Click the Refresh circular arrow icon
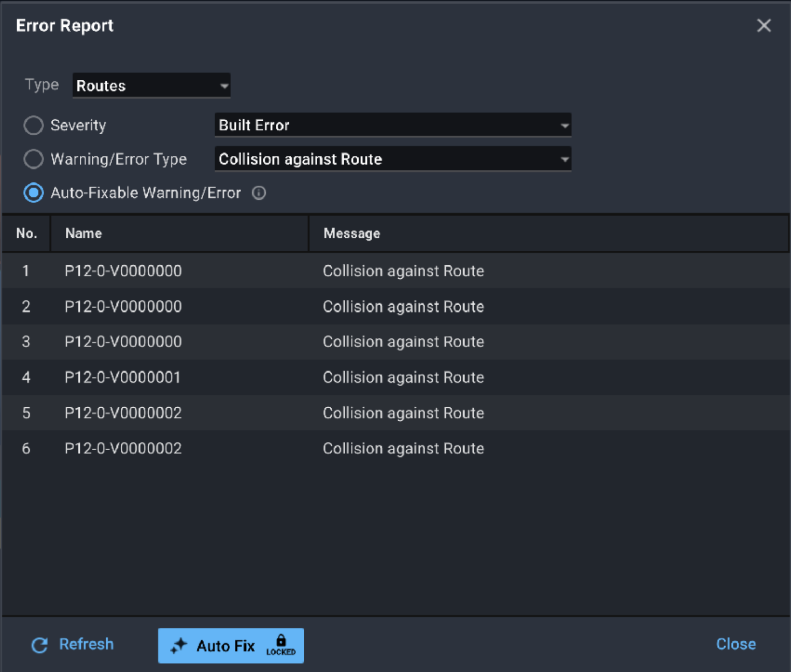The width and height of the screenshot is (791, 672). [x=39, y=645]
